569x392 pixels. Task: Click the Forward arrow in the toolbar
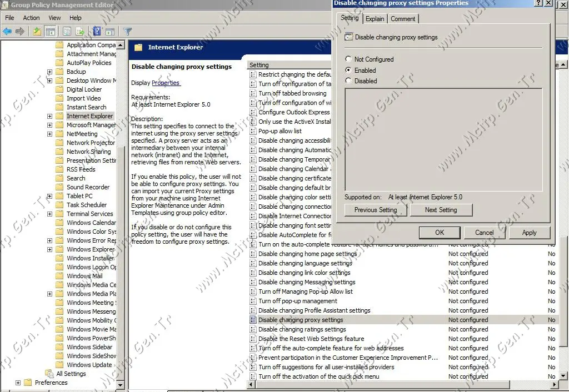[20, 32]
